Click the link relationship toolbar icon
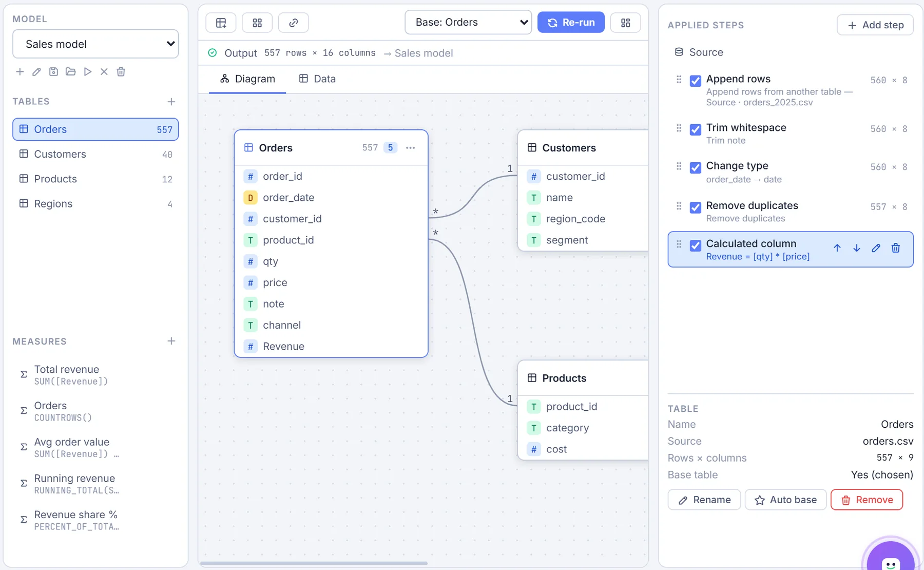Viewport: 924px width, 570px height. (294, 23)
